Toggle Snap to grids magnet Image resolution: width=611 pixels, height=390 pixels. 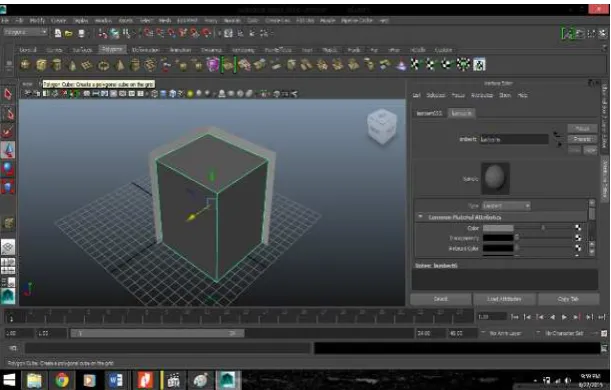tap(148, 33)
